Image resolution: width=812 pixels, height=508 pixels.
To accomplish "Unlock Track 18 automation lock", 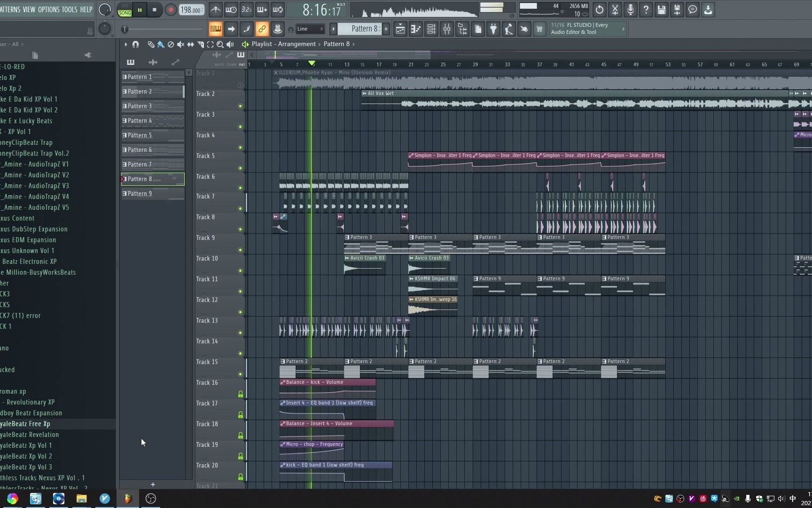I will 241,436.
